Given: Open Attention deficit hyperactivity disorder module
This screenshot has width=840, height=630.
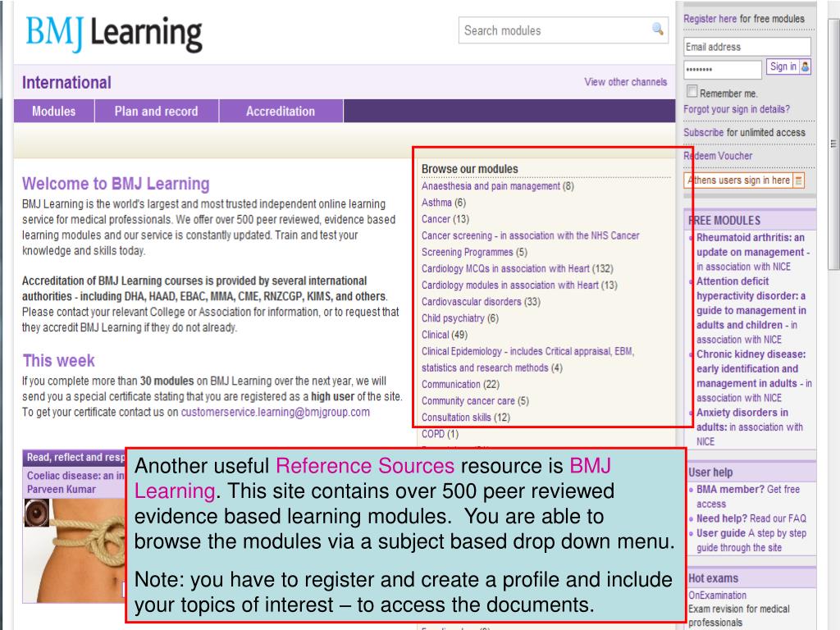Looking at the screenshot, I should tap(751, 310).
